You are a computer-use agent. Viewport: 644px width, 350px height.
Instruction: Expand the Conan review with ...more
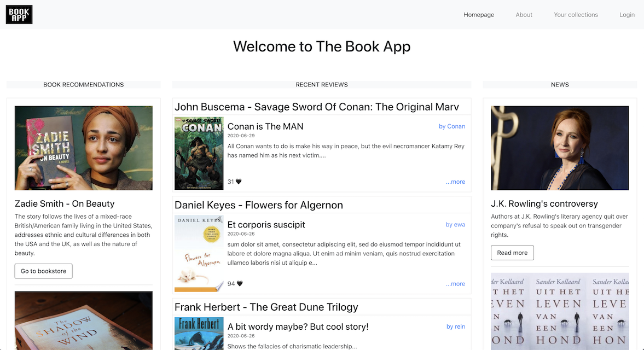click(455, 182)
